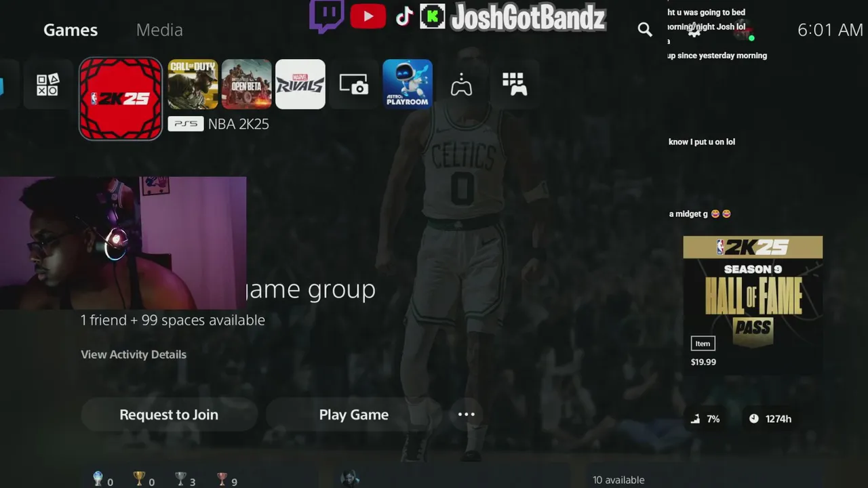Screen dimensions: 868x488
Task: Click the PS5 NBA 2K25 title label
Action: (x=218, y=124)
